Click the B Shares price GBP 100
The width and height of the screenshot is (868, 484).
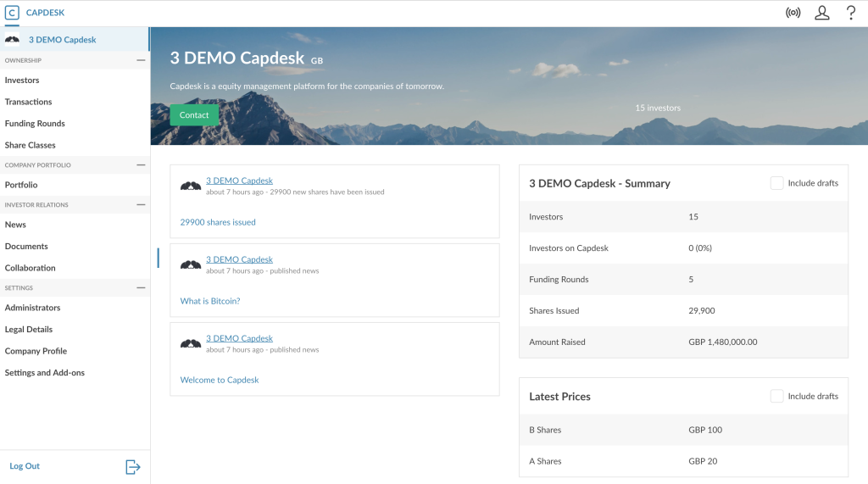coord(705,430)
